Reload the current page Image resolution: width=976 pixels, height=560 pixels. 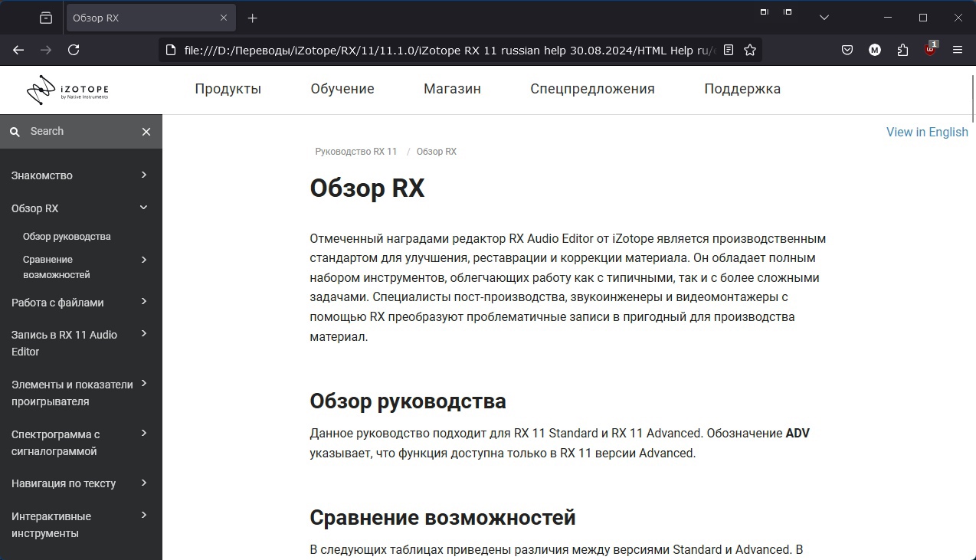(x=74, y=50)
